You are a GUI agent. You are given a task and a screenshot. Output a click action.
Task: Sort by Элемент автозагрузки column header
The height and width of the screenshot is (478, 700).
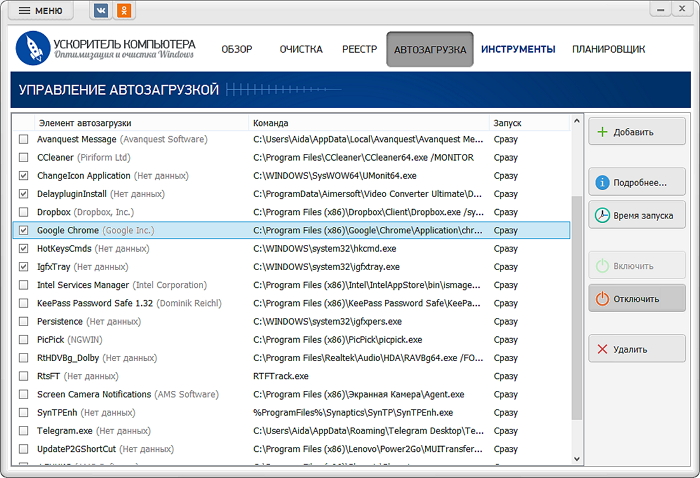[x=141, y=123]
